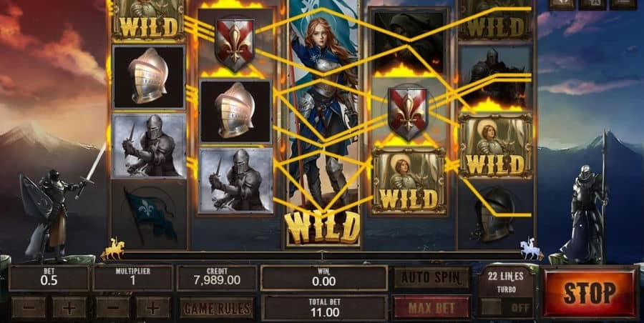The height and width of the screenshot is (323, 644).
Task: Open the Game Rules
Action: pyautogui.click(x=217, y=308)
